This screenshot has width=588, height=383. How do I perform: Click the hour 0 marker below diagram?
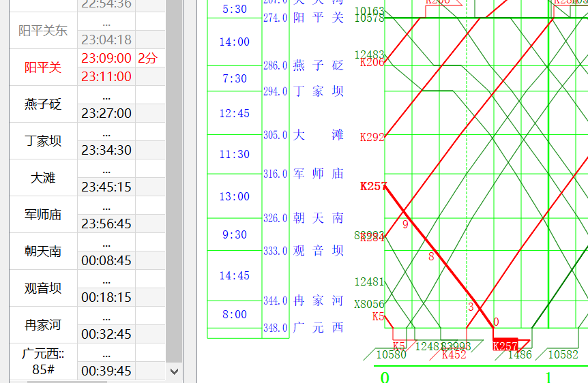tap(385, 377)
